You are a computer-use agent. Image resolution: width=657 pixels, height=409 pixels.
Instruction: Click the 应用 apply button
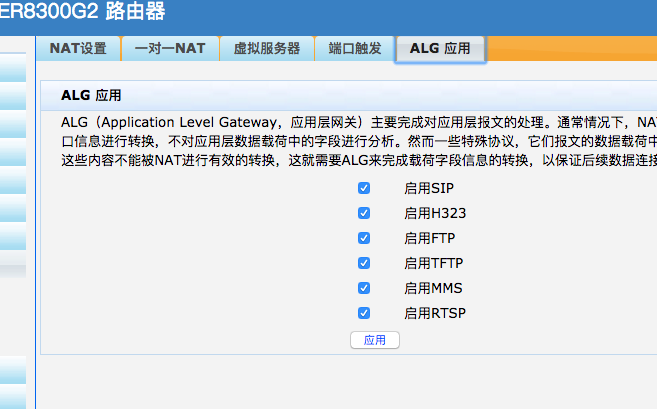(x=375, y=340)
